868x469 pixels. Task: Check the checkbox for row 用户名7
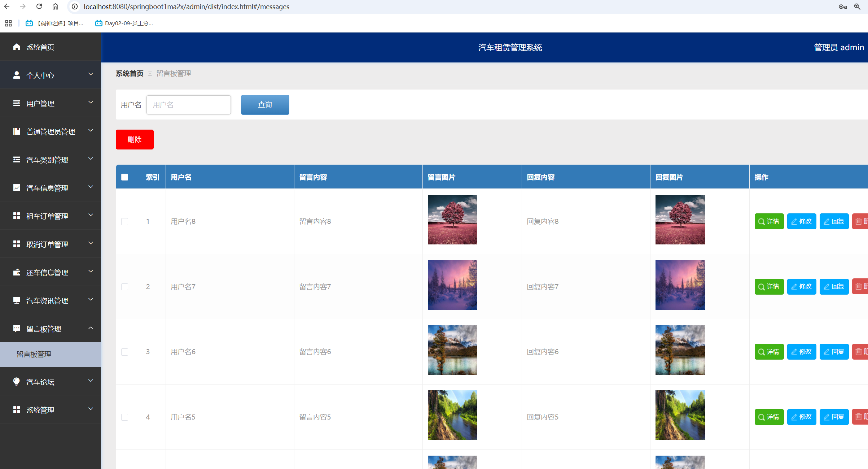pos(125,287)
